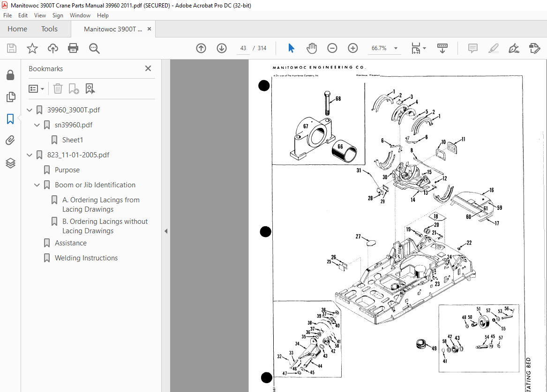Open security lock panel in sidebar

10,75
